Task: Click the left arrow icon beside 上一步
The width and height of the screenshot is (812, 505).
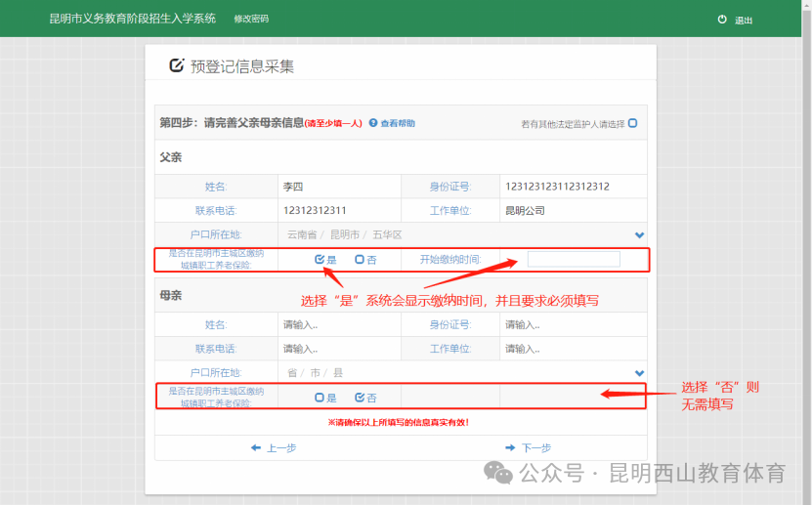Action: click(x=256, y=447)
